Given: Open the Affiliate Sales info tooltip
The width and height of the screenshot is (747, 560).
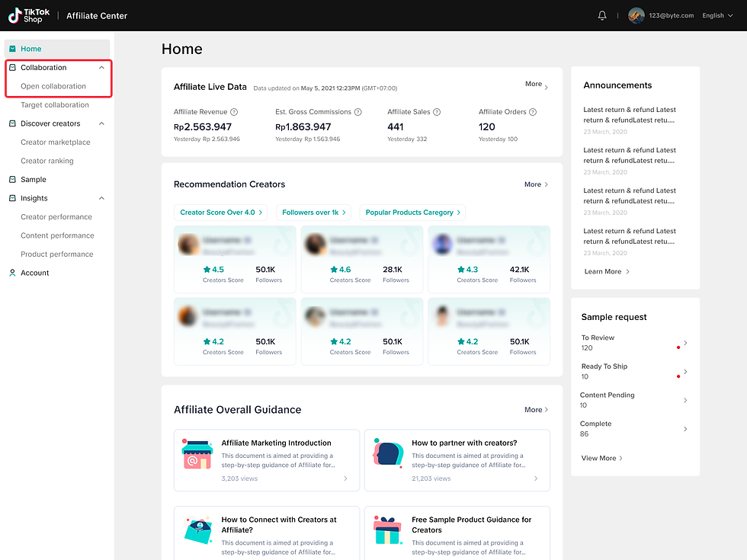Looking at the screenshot, I should click(435, 111).
